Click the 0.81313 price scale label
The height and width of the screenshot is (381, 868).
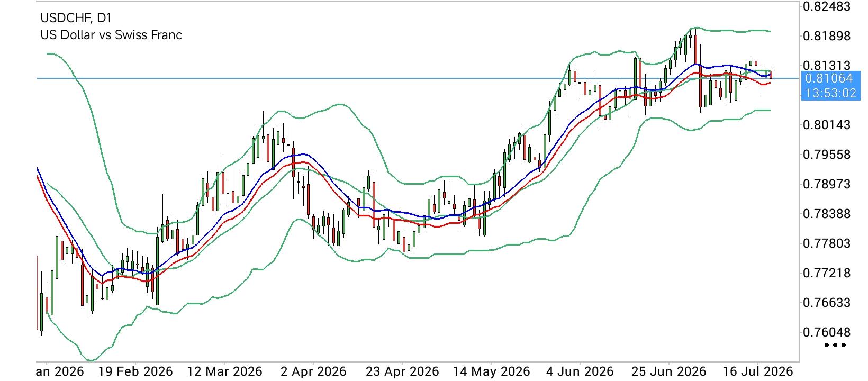(x=826, y=66)
